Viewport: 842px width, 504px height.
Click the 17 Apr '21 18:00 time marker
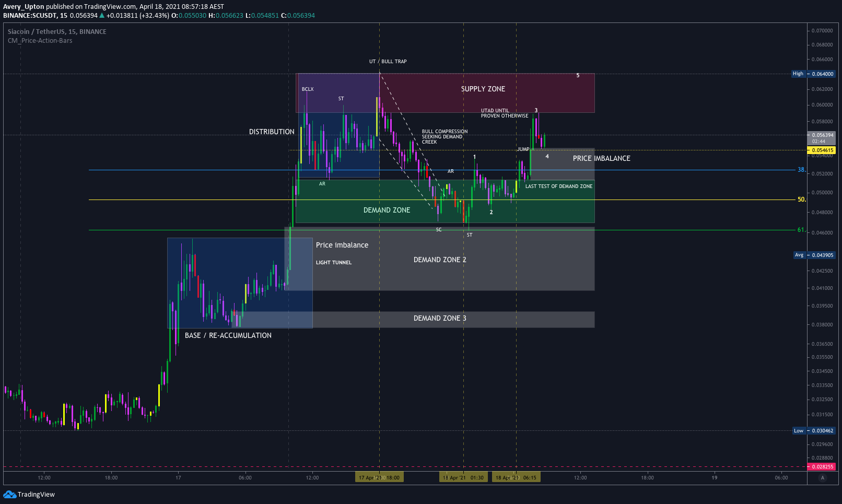coord(379,477)
